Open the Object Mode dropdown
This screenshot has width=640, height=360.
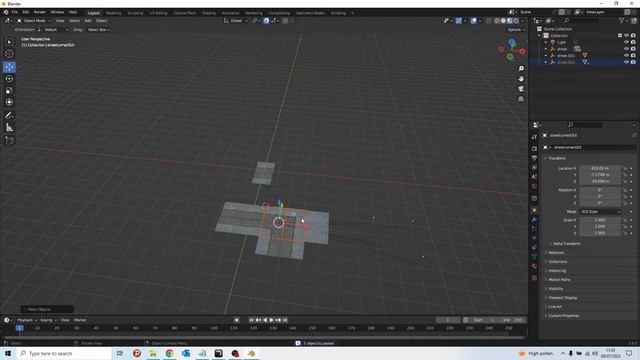tap(34, 20)
